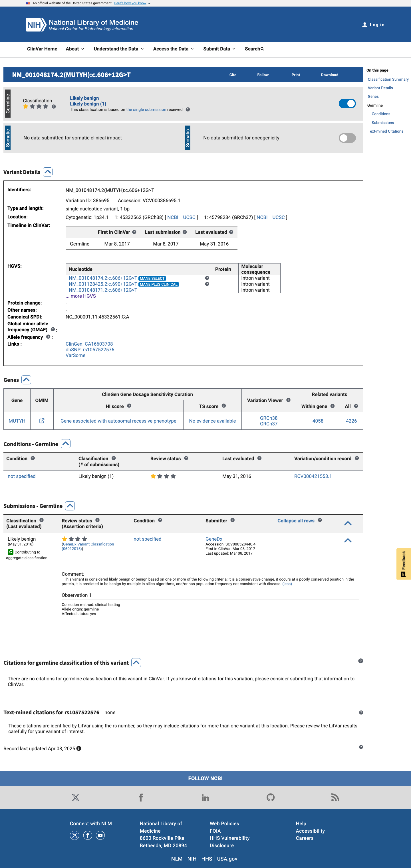The width and height of the screenshot is (411, 868).
Task: Toggle the Somatic data switch
Action: click(x=347, y=138)
